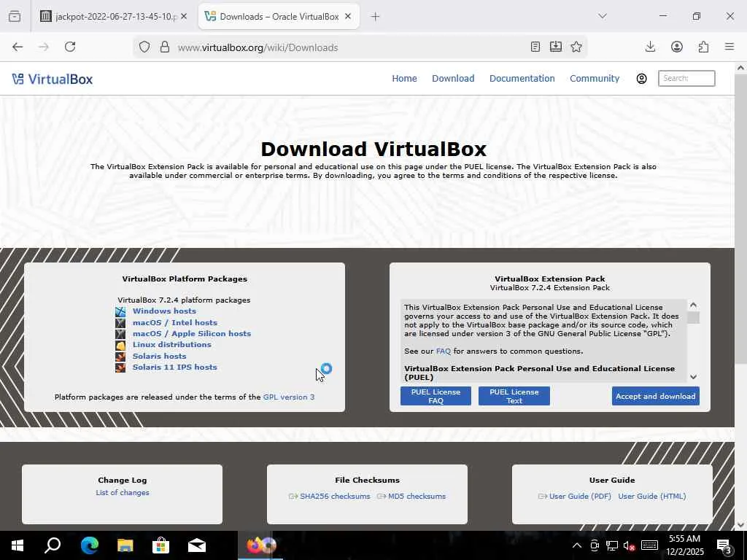747x560 pixels.
Task: Open the MD5 checksums link
Action: (x=417, y=496)
